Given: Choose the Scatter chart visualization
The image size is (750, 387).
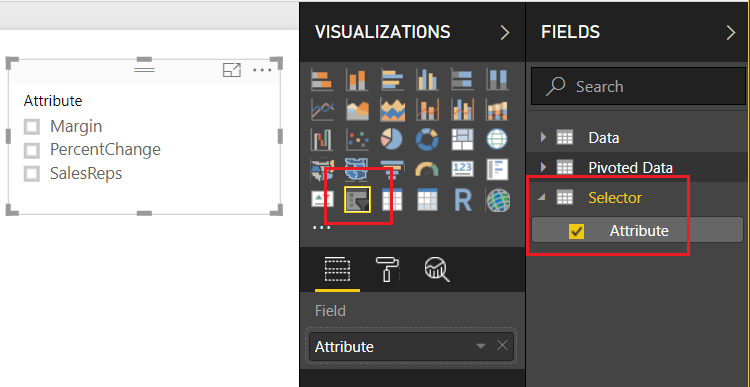Looking at the screenshot, I should pos(357,139).
